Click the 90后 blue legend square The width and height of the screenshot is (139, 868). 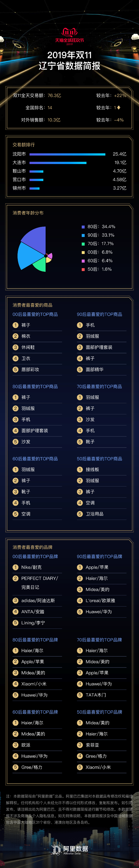tap(83, 235)
